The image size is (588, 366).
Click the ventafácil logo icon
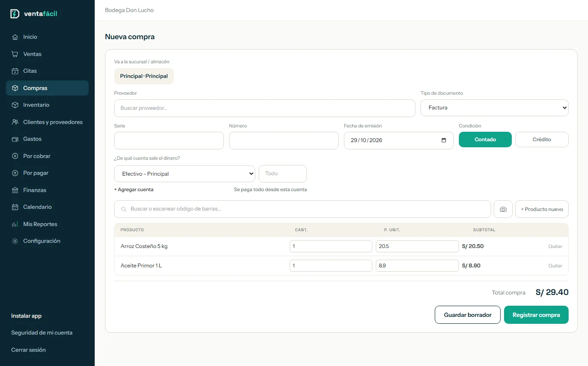[x=15, y=14]
